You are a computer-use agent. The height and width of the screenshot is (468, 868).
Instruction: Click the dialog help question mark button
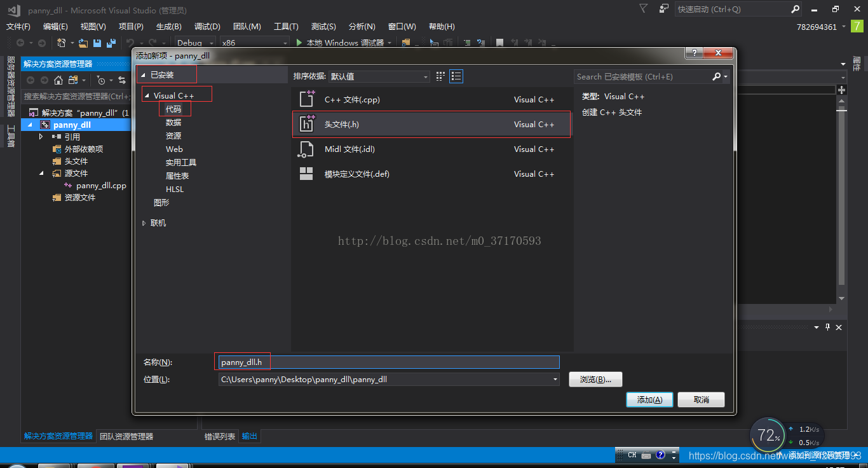point(694,53)
